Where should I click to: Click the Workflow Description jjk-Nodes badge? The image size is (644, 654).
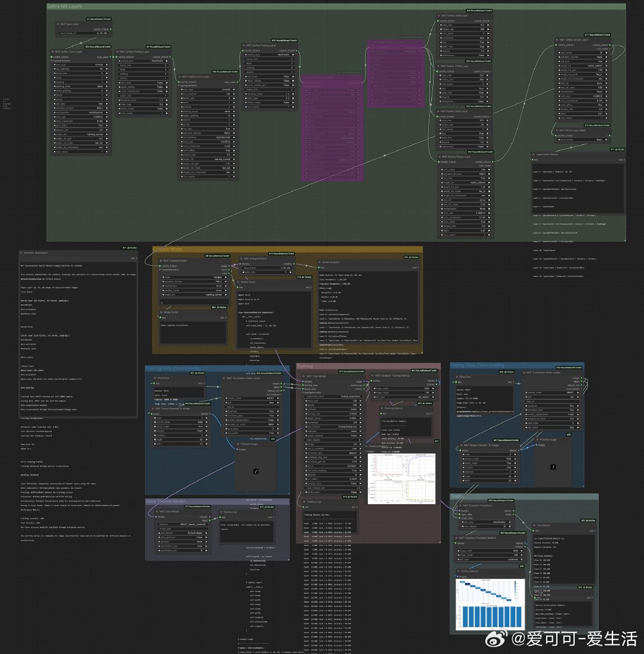[129, 248]
